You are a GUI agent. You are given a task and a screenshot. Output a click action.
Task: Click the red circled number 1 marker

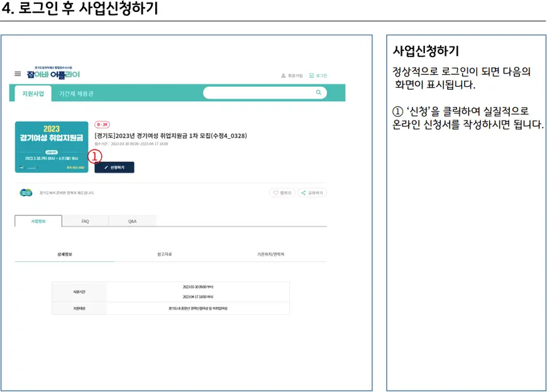click(94, 156)
